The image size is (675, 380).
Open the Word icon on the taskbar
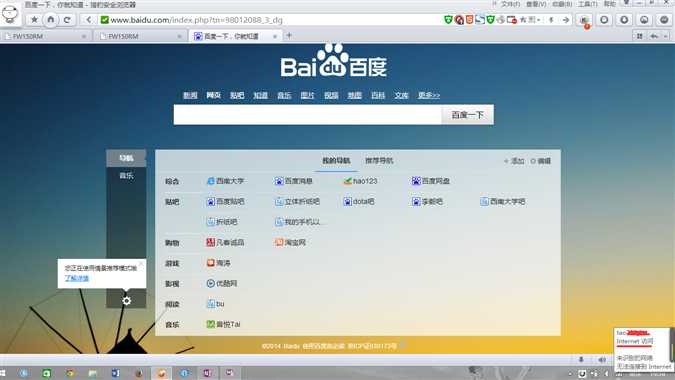pos(115,373)
